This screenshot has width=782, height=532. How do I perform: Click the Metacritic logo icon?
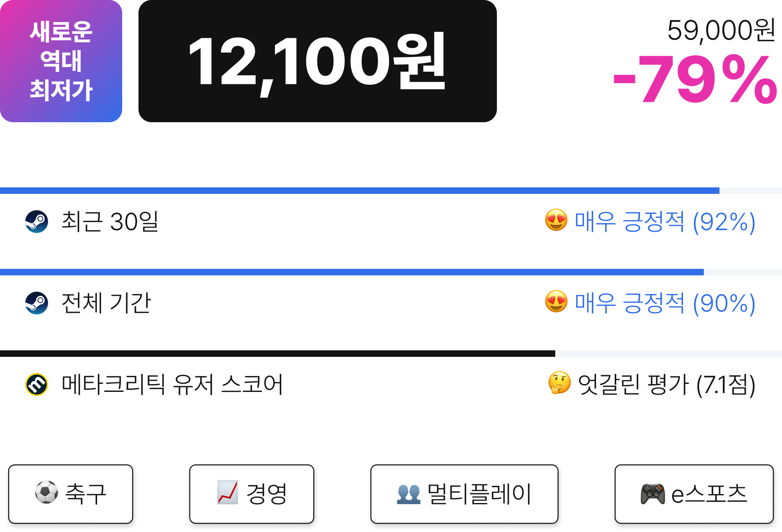[37, 385]
